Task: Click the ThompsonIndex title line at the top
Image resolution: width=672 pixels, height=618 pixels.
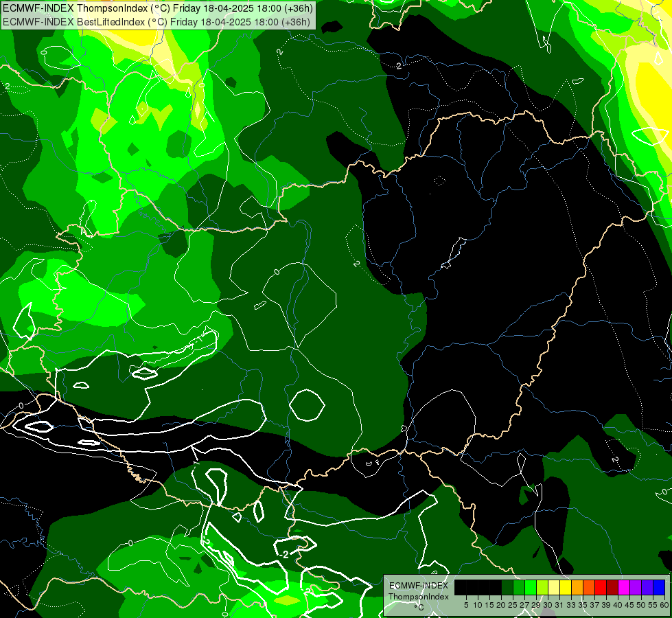Action: [x=158, y=8]
